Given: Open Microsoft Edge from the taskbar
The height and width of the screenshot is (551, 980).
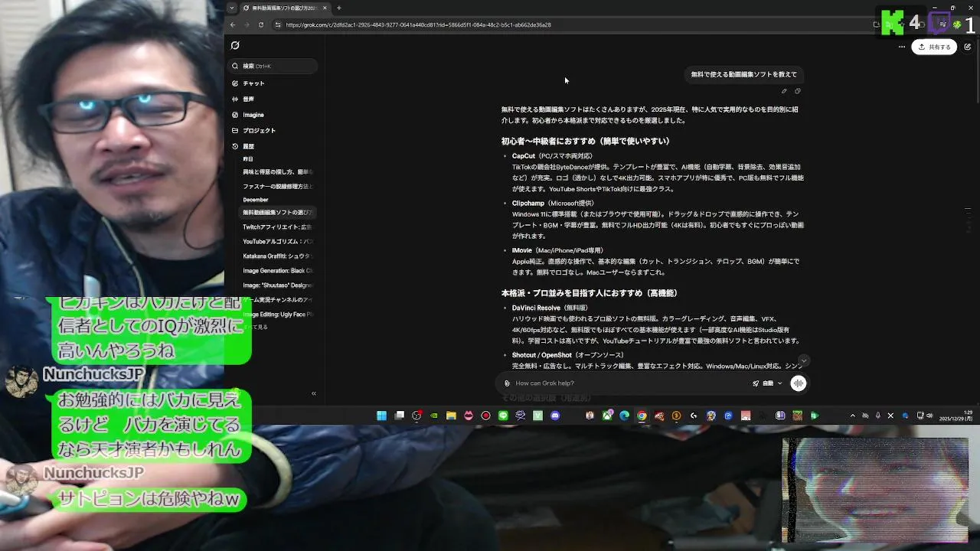Looking at the screenshot, I should [624, 416].
